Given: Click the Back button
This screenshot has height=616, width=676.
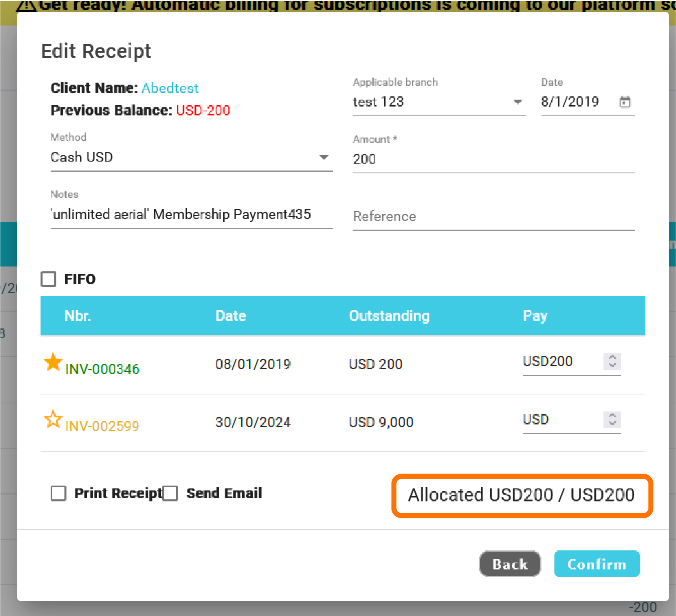Looking at the screenshot, I should point(510,564).
